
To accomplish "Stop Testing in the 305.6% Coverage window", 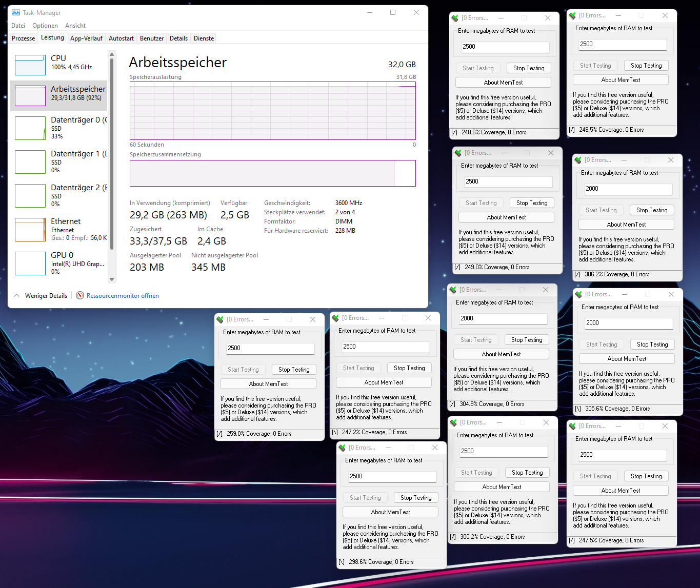I will pos(652,344).
